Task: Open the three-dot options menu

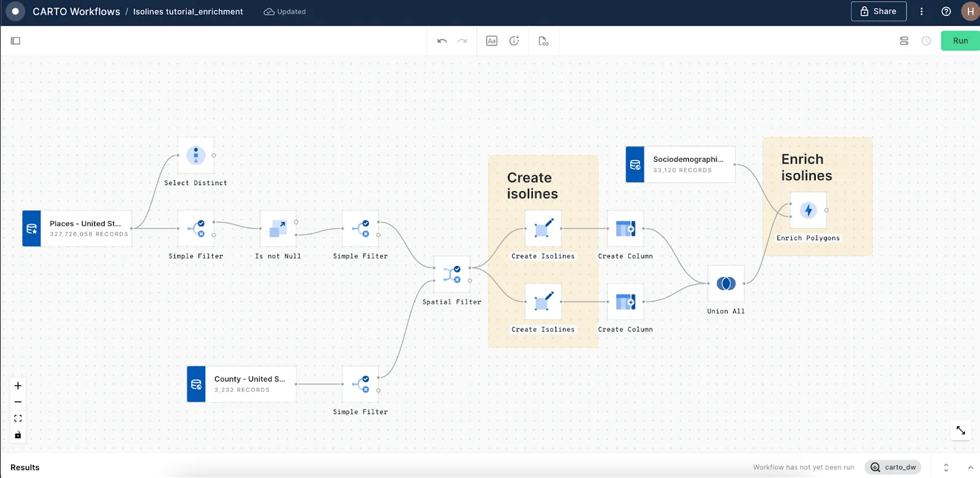Action: (x=921, y=12)
